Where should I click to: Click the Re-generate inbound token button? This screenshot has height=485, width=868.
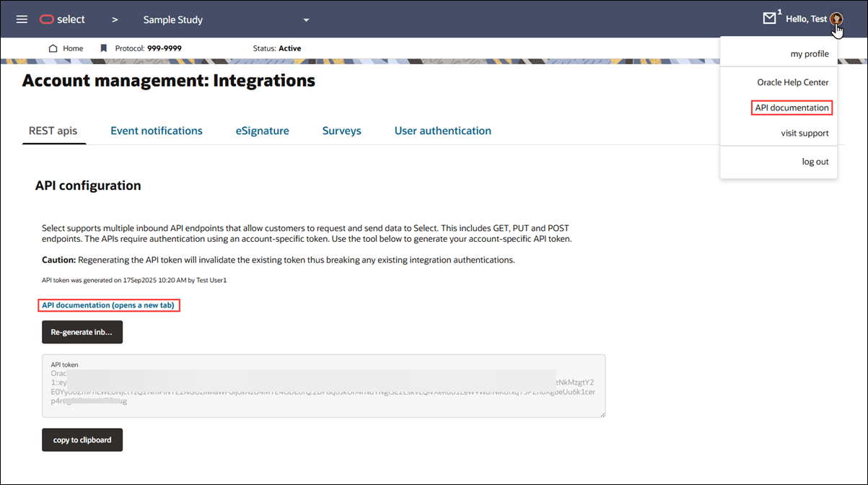pos(82,332)
